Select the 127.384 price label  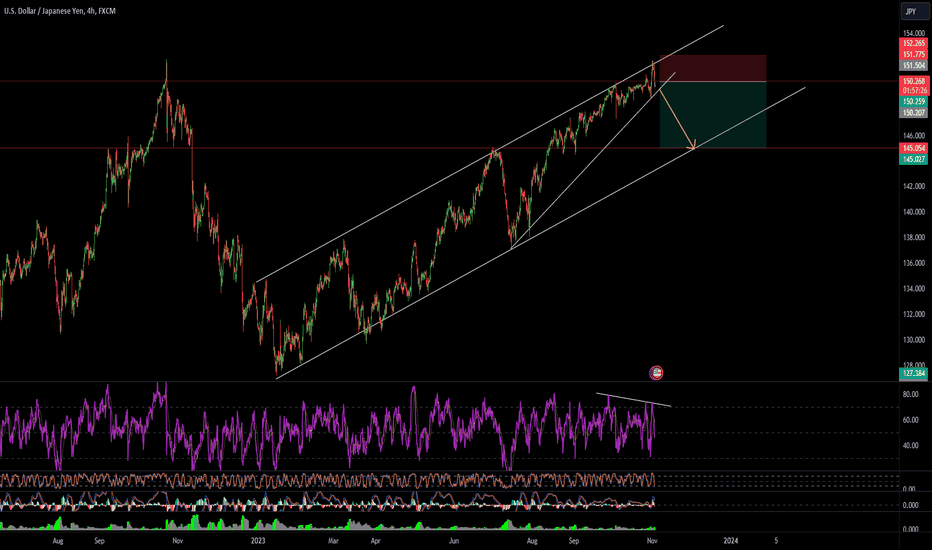914,373
